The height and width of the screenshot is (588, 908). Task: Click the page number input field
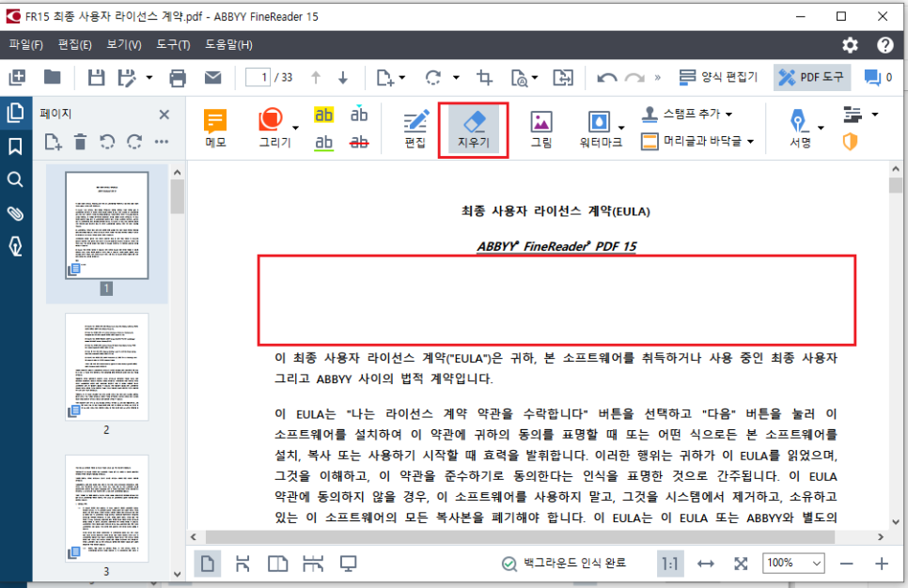pyautogui.click(x=258, y=77)
